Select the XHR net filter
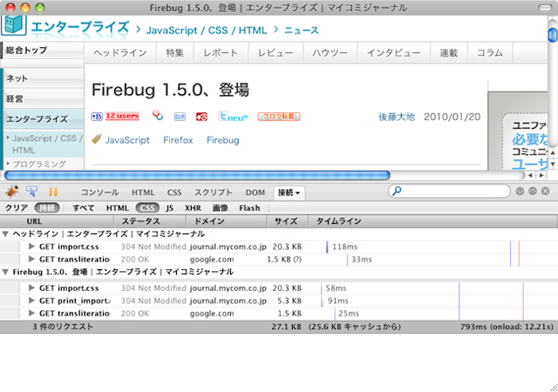558x392 pixels. click(193, 207)
